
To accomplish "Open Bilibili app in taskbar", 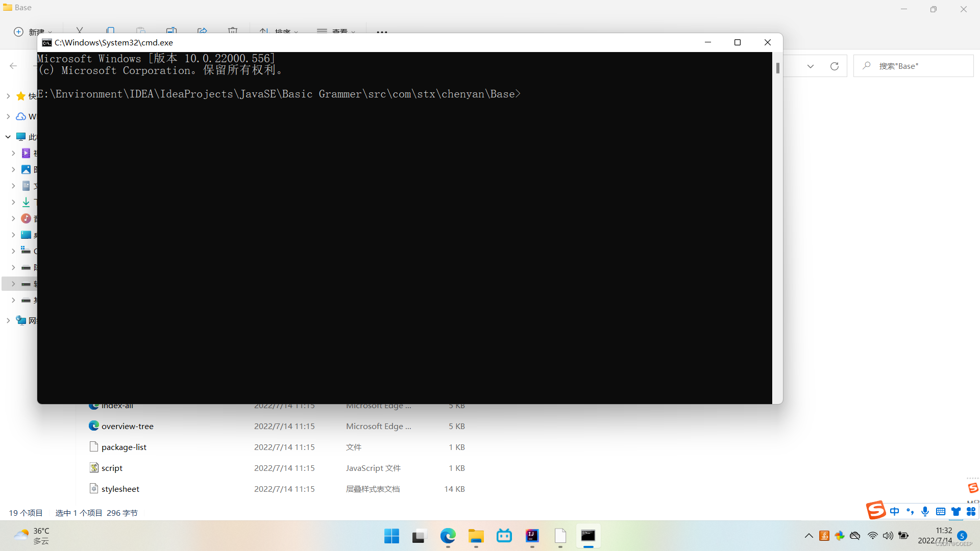I will click(504, 536).
